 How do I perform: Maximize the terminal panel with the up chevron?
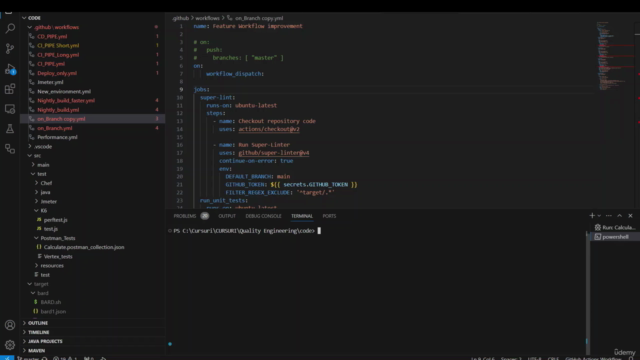(x=620, y=216)
